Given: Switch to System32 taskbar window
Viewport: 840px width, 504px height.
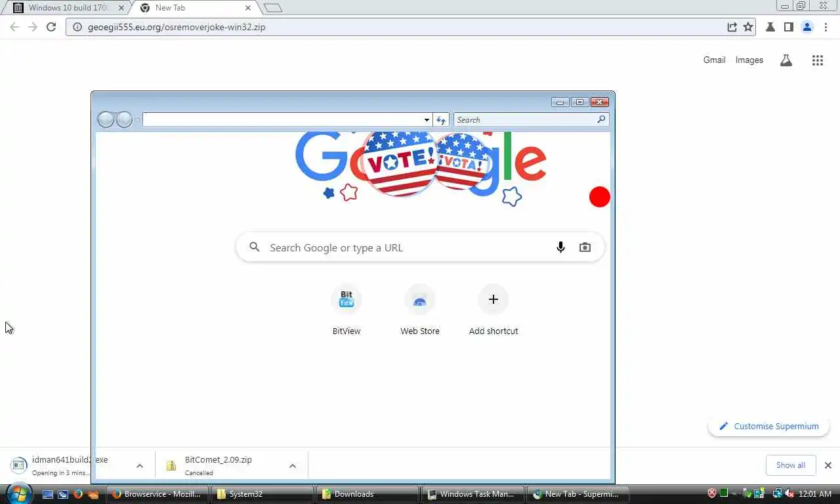Looking at the screenshot, I should coord(262,494).
